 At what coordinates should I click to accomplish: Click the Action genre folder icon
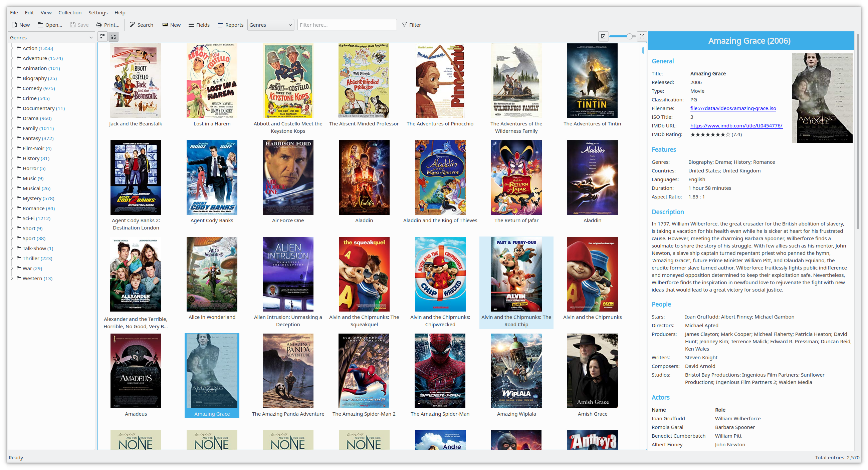point(19,48)
